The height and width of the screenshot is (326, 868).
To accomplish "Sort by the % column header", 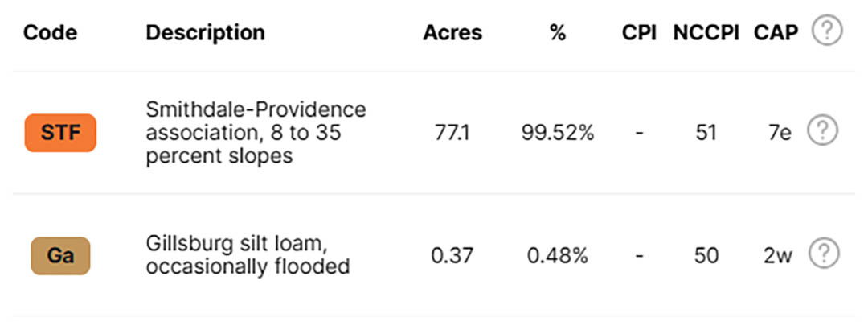I will coord(558,33).
